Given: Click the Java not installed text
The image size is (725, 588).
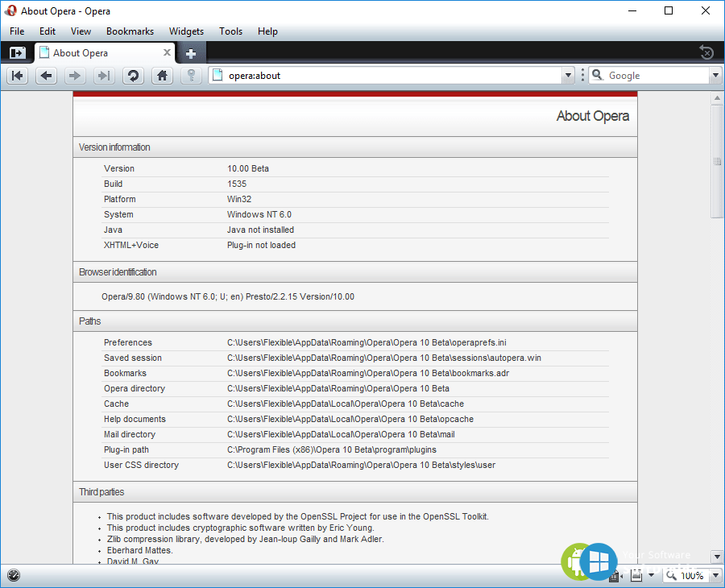Looking at the screenshot, I should click(x=260, y=230).
